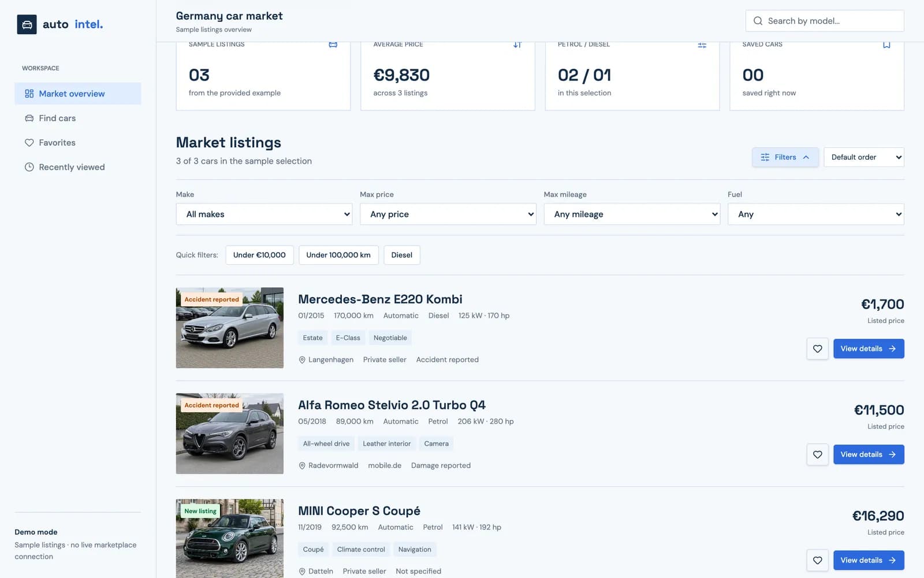The image size is (924, 578).
Task: Click the Market listings heading
Action: tap(229, 143)
